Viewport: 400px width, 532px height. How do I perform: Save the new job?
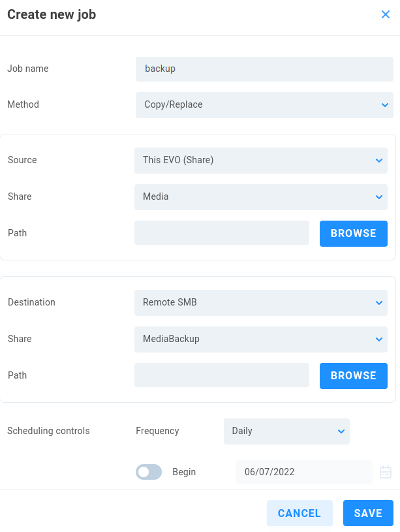pyautogui.click(x=368, y=513)
